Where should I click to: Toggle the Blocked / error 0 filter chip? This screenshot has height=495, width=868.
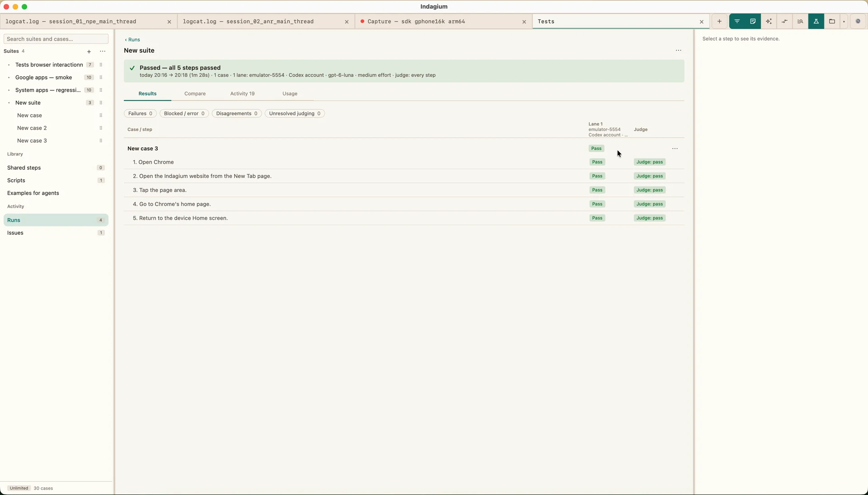pyautogui.click(x=184, y=114)
